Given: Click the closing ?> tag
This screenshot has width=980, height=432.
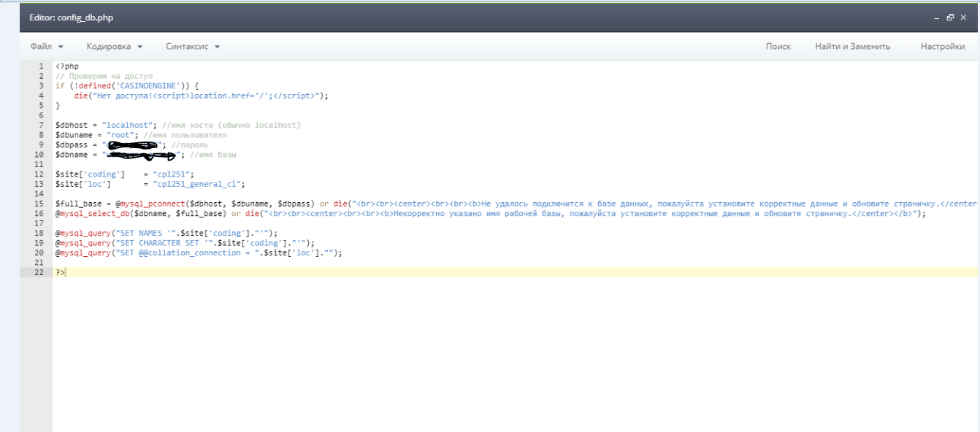Looking at the screenshot, I should 60,272.
